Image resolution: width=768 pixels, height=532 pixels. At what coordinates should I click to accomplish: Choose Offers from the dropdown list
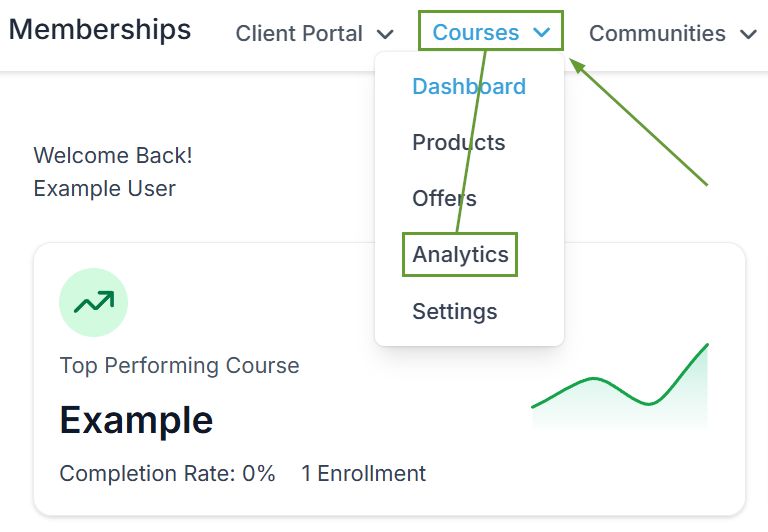coord(444,198)
